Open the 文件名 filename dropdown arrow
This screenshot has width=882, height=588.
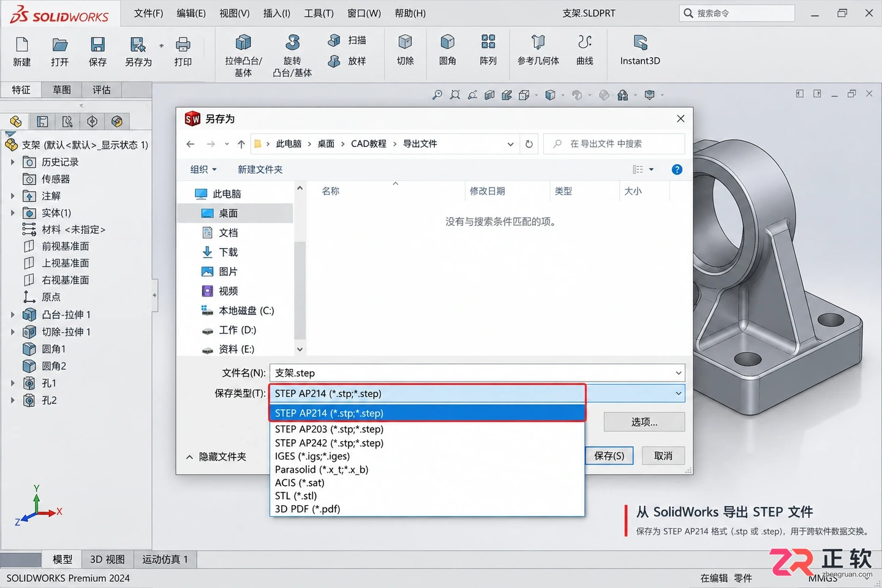point(678,373)
